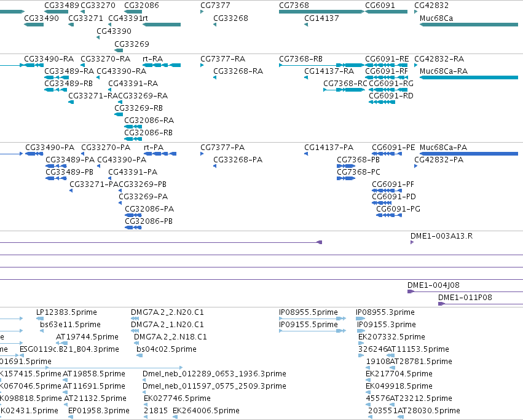Click protein CG33269-PA
Image resolution: width=523 pixels, height=420 pixels.
coord(143,197)
